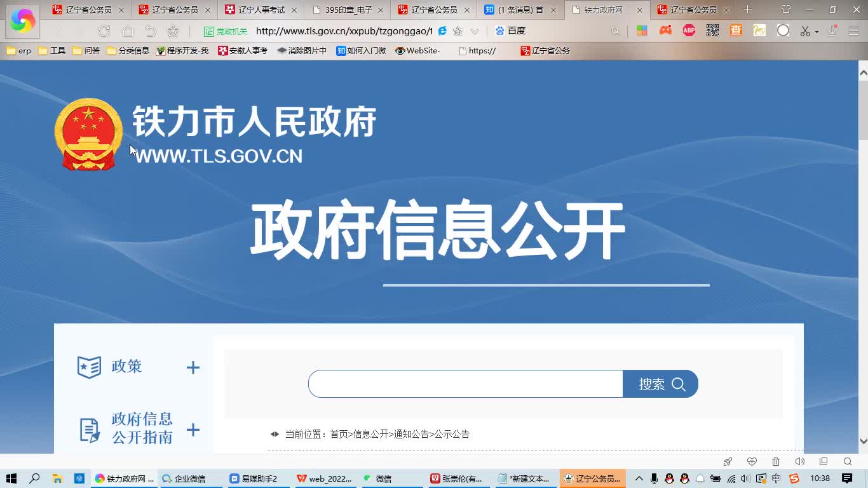Open the 分类信息 bookmark folder

coord(128,51)
